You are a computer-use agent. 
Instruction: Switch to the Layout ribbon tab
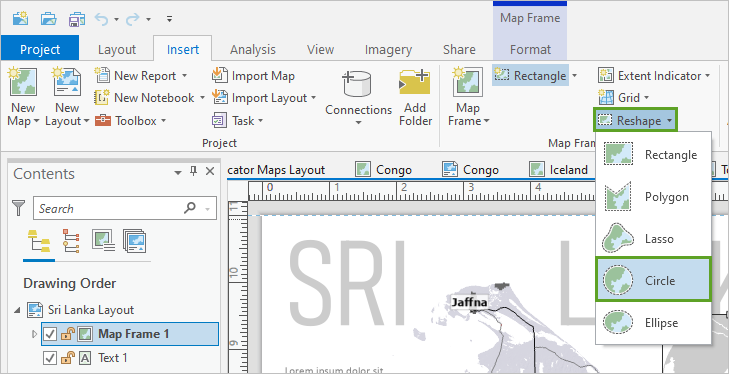[117, 49]
